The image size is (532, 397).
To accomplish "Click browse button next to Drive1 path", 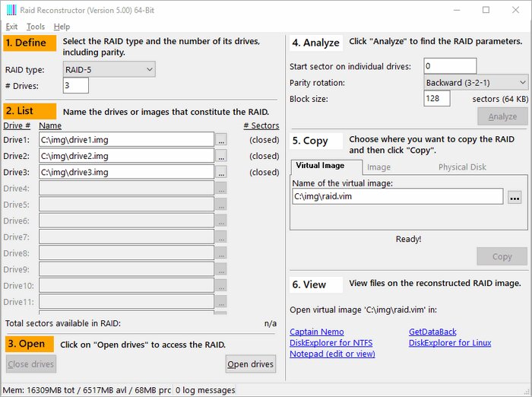I will [221, 140].
